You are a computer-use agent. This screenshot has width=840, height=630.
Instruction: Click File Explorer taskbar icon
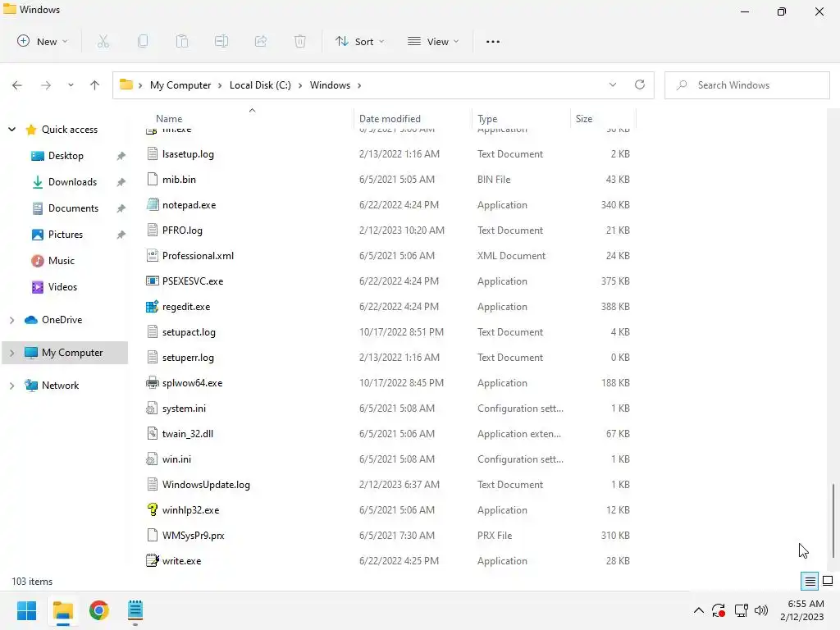(62, 610)
